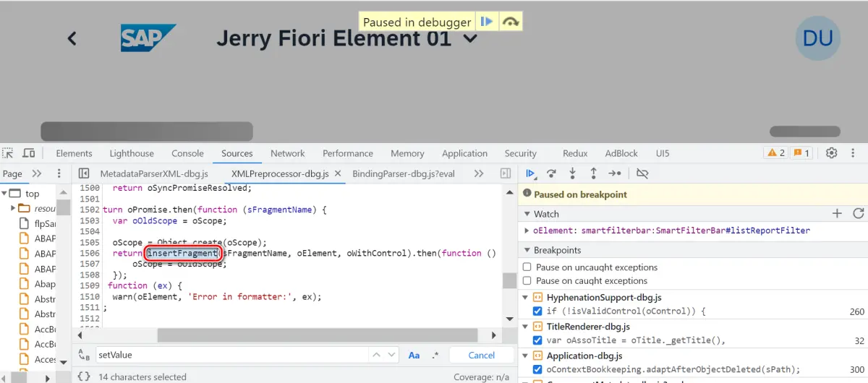Screen dimensions: 868x383
Task: Collapse the Application-dbg.js breakpoint group
Action: point(527,356)
